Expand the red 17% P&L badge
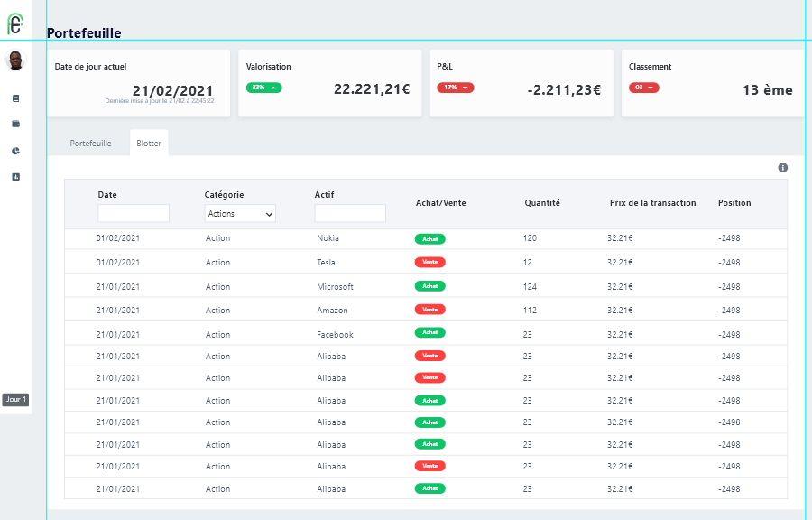 point(456,88)
